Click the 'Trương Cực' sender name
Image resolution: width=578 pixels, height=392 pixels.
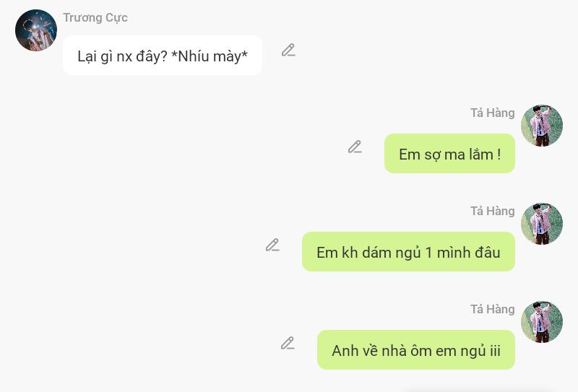coord(95,17)
